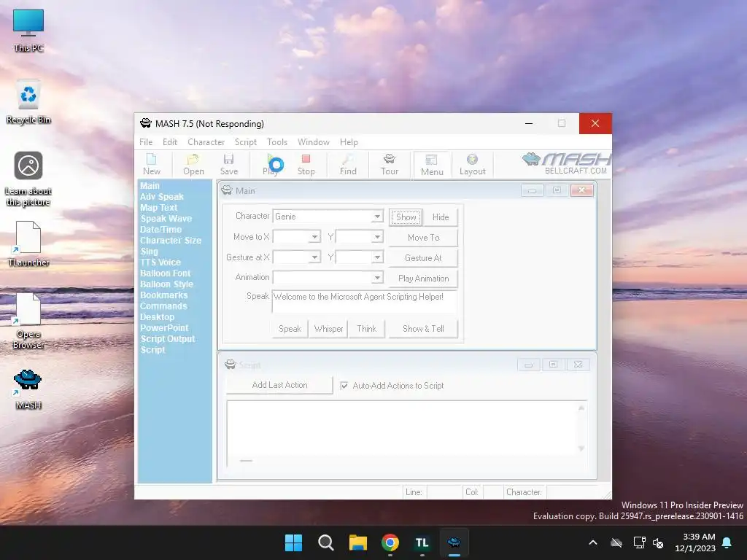747x560 pixels.
Task: Open the Help menu
Action: point(349,142)
